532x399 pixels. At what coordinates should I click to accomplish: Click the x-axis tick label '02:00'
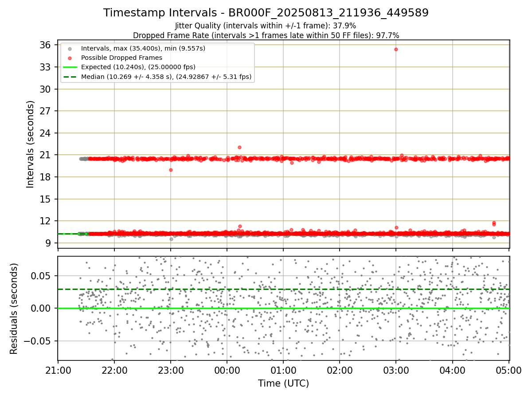pyautogui.click(x=340, y=371)
